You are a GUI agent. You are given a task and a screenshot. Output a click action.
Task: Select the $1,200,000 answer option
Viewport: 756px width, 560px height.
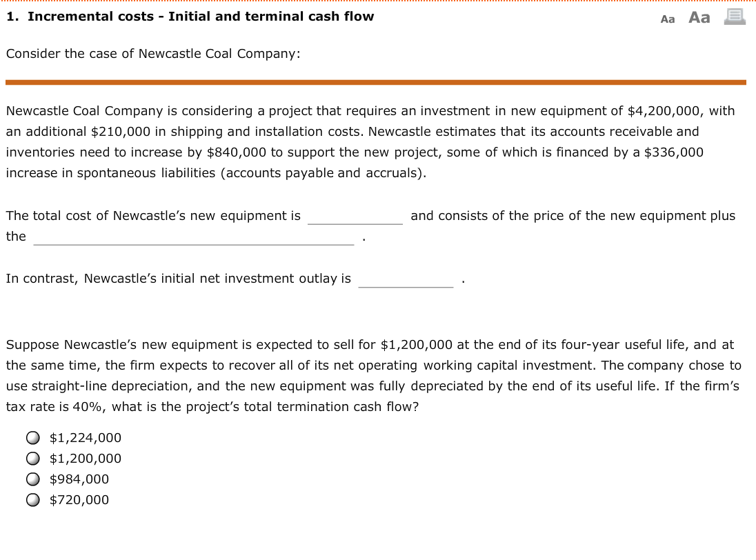point(32,458)
